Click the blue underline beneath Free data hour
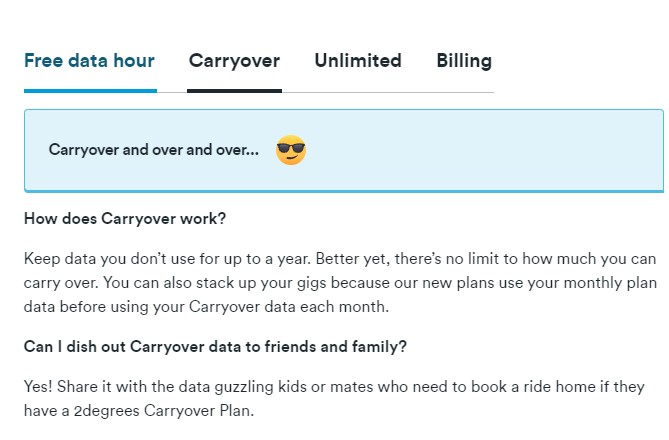Image resolution: width=669 pixels, height=440 pixels. 90,90
